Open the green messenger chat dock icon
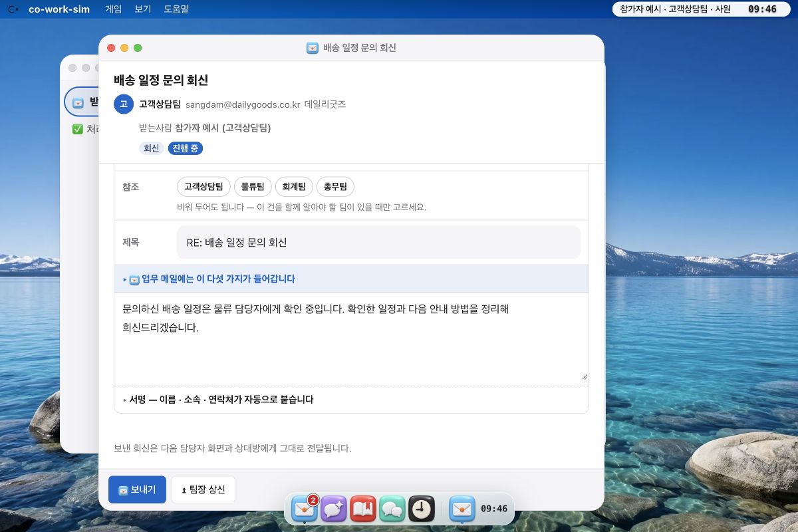 click(392, 510)
